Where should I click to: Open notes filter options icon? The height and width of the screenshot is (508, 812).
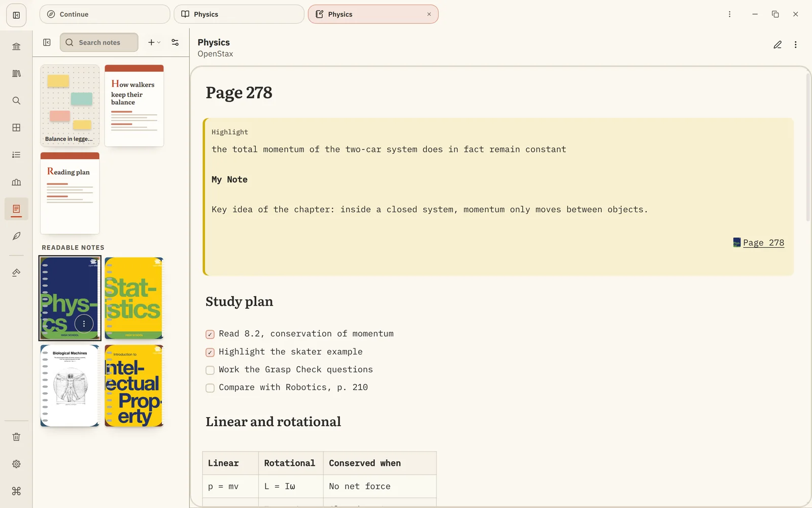coord(175,43)
